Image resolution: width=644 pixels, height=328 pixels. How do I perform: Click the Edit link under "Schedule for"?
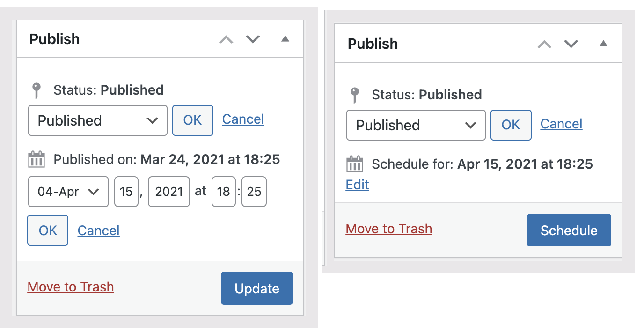358,185
